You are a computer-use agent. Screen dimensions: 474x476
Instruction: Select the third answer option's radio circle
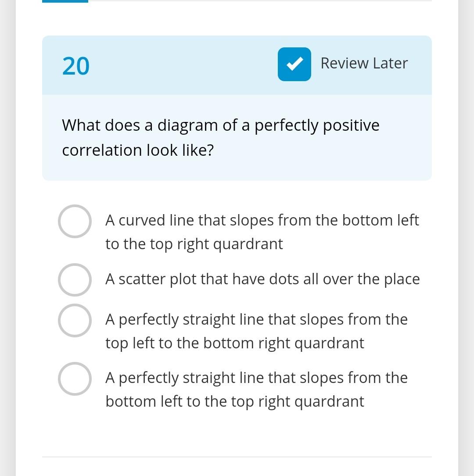tap(75, 320)
